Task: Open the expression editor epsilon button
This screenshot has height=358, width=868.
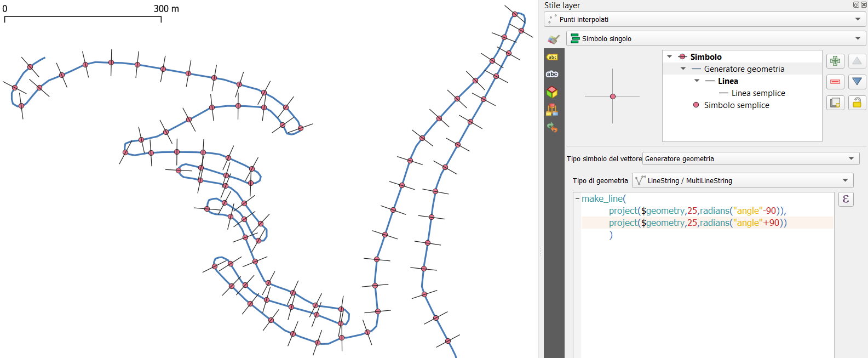Action: point(846,199)
